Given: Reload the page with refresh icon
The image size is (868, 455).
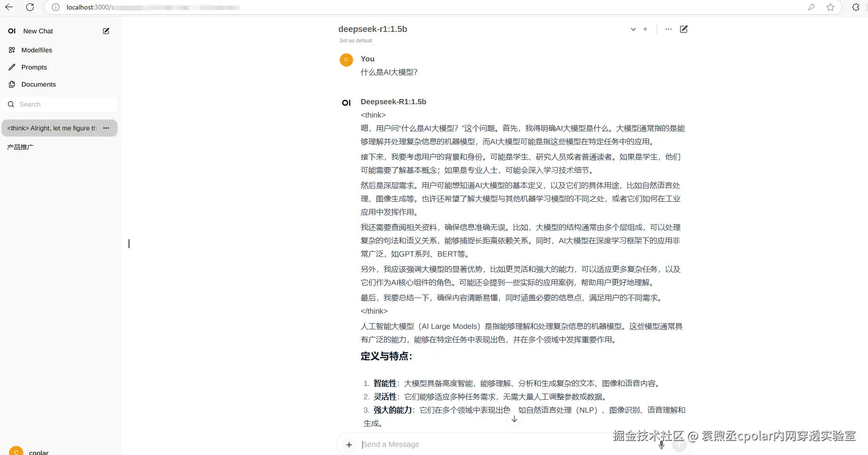Looking at the screenshot, I should pyautogui.click(x=30, y=7).
